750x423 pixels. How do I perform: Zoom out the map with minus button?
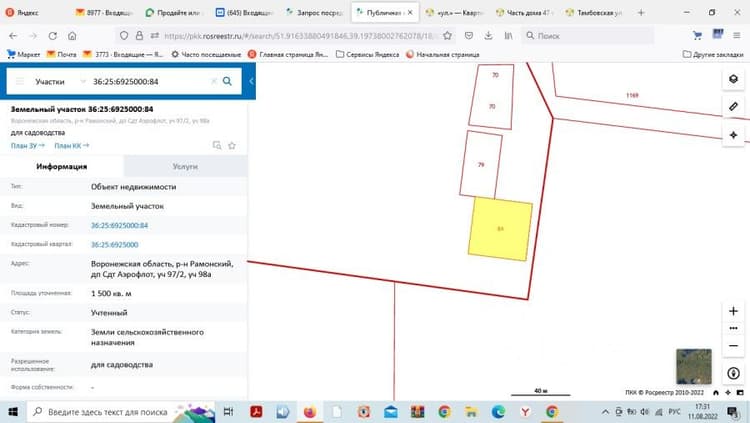[x=733, y=345]
